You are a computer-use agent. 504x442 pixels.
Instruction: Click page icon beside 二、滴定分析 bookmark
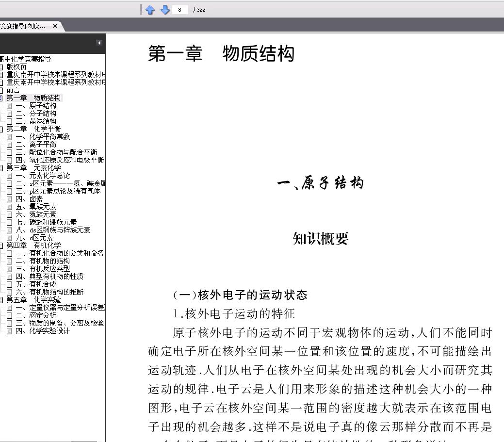[x=10, y=315]
